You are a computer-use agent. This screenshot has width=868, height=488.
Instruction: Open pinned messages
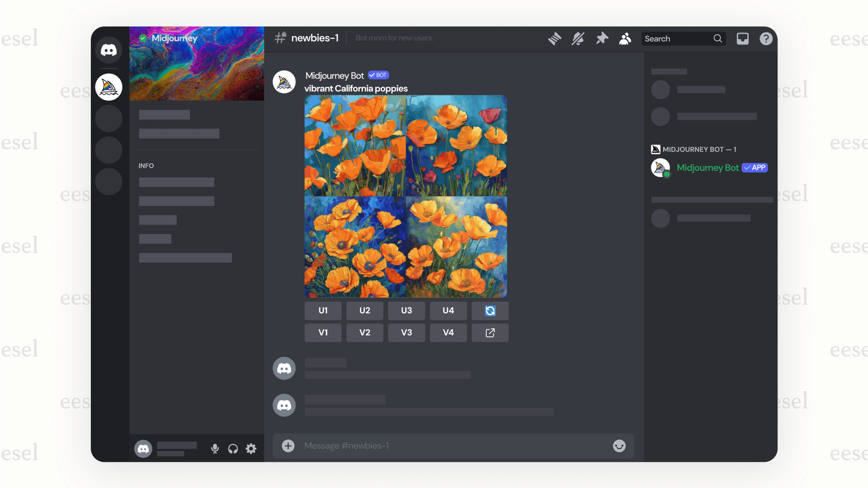click(601, 38)
